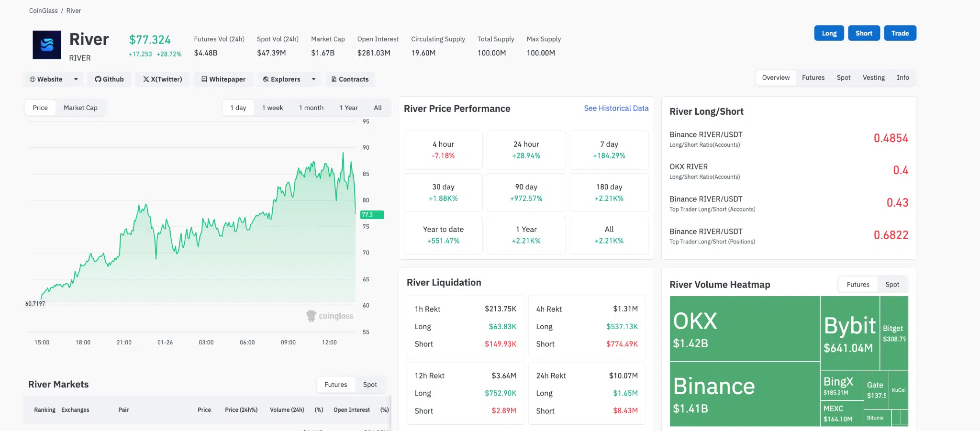Expand the Explorers dropdown arrow
The width and height of the screenshot is (980, 431).
tap(313, 79)
